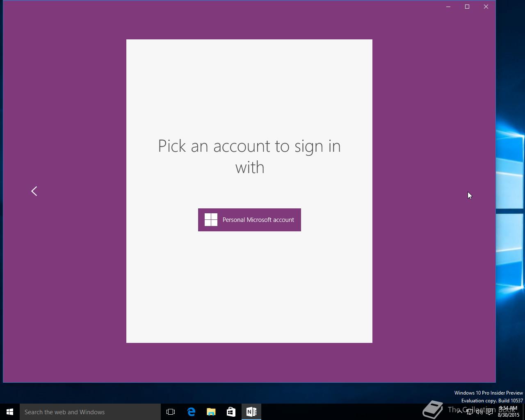
Task: Open the taskbar clock and date
Action: [x=509, y=412]
